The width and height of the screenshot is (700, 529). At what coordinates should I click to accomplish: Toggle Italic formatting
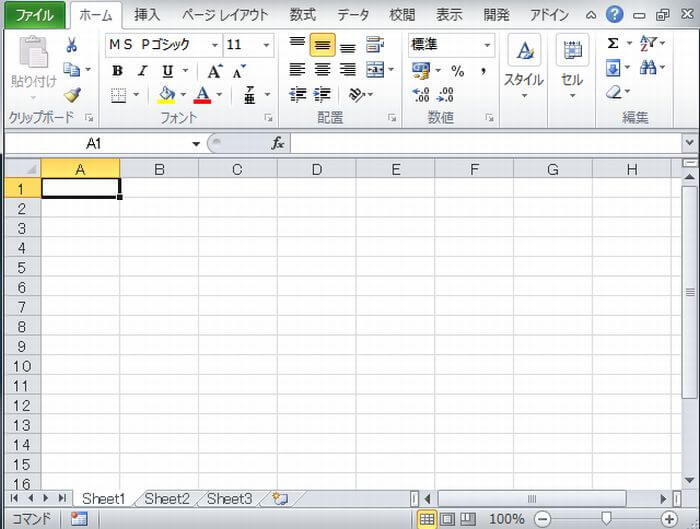[143, 71]
